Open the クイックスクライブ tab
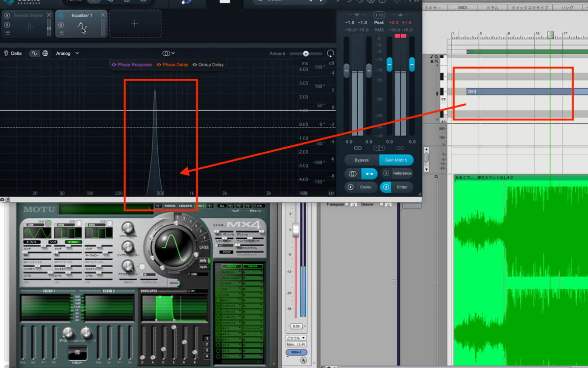588x368 pixels. [x=530, y=8]
